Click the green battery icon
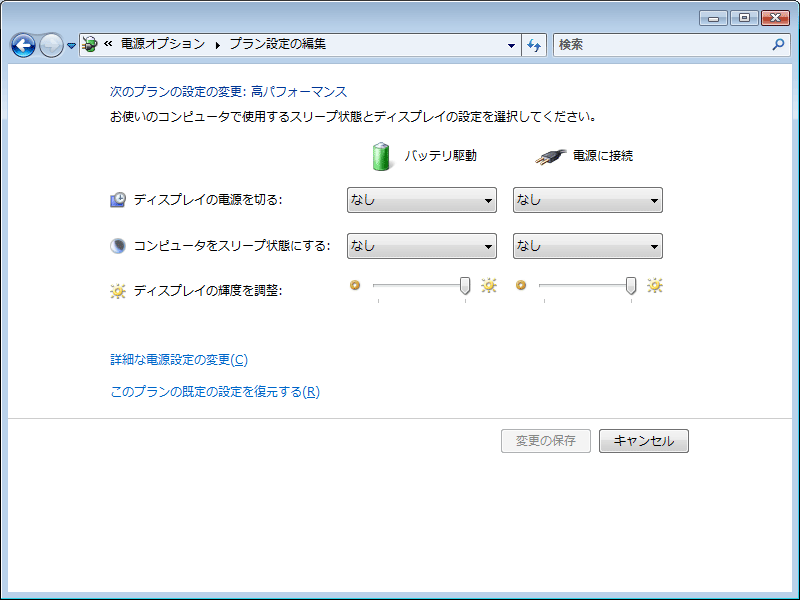This screenshot has width=800, height=600. click(x=381, y=156)
